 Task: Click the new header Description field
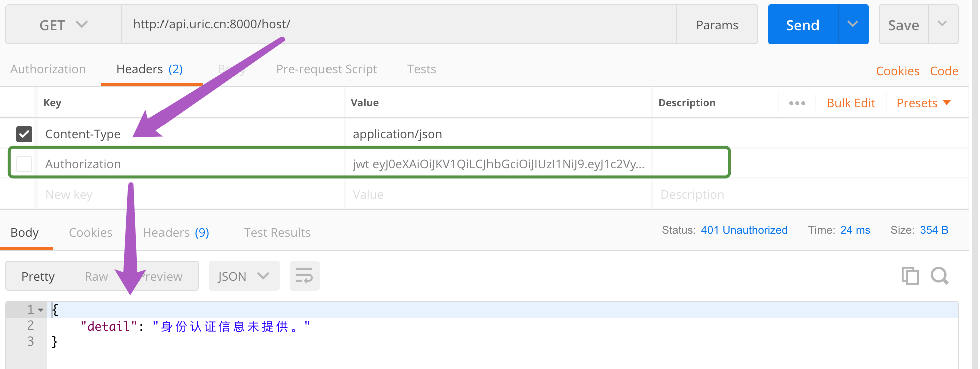[810, 194]
